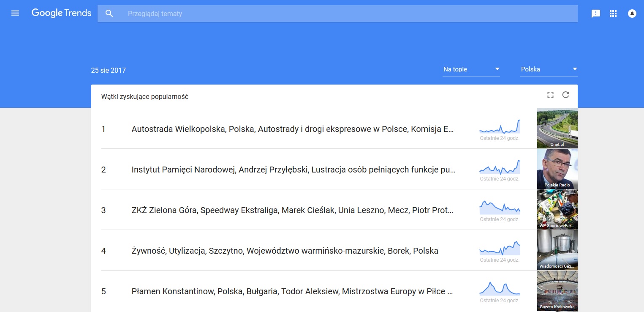Enter fullscreen mode for trending stories
The height and width of the screenshot is (312, 644).
pyautogui.click(x=550, y=95)
